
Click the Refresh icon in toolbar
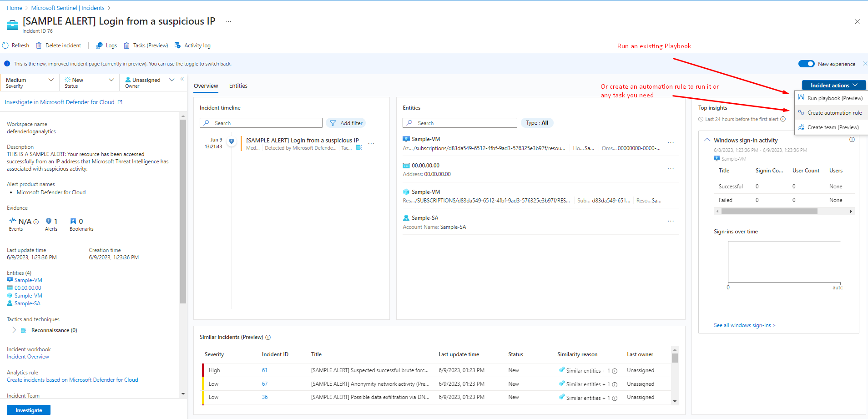5,45
